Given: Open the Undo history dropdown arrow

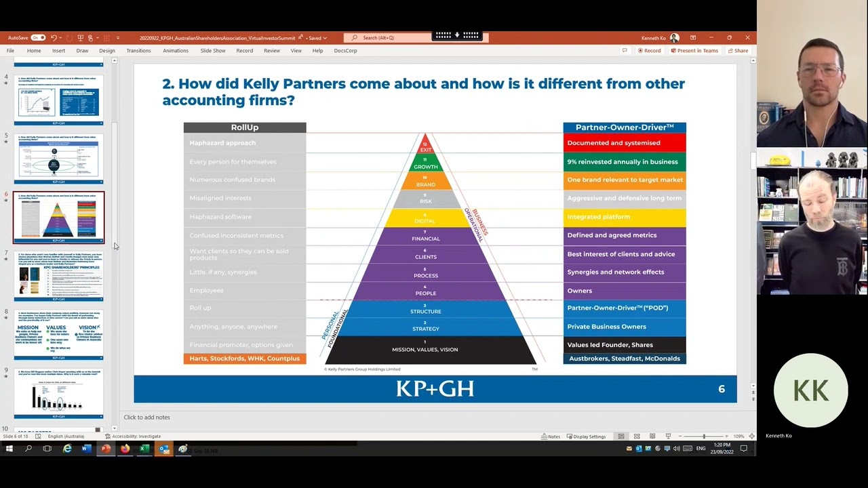Looking at the screenshot, I should click(x=60, y=38).
